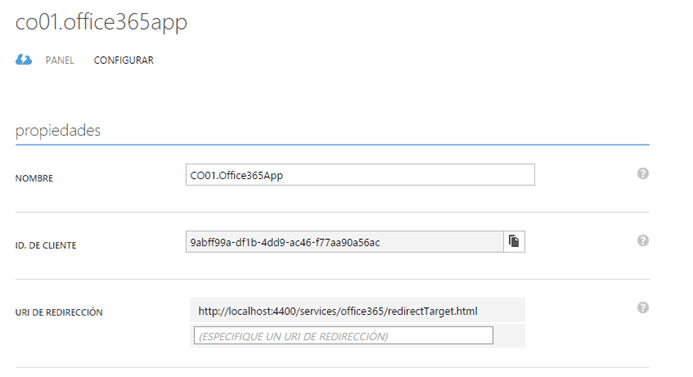Switch to the CONFIGURAR tab

(124, 60)
